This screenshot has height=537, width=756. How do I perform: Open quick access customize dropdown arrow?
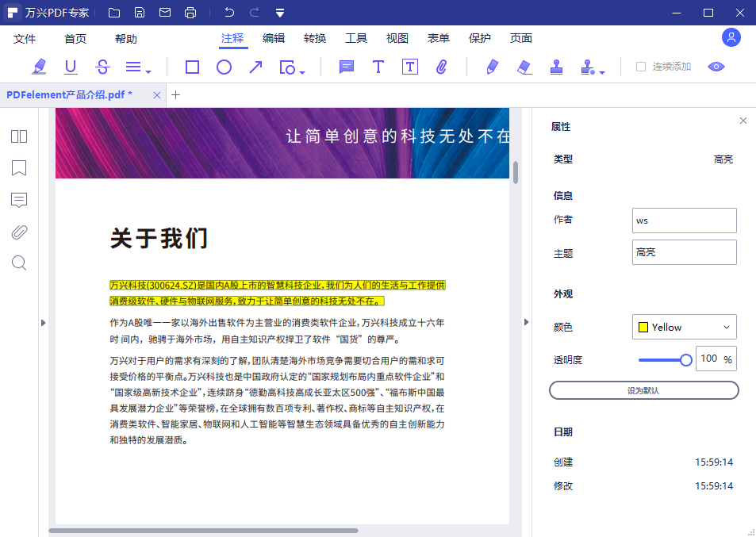280,13
